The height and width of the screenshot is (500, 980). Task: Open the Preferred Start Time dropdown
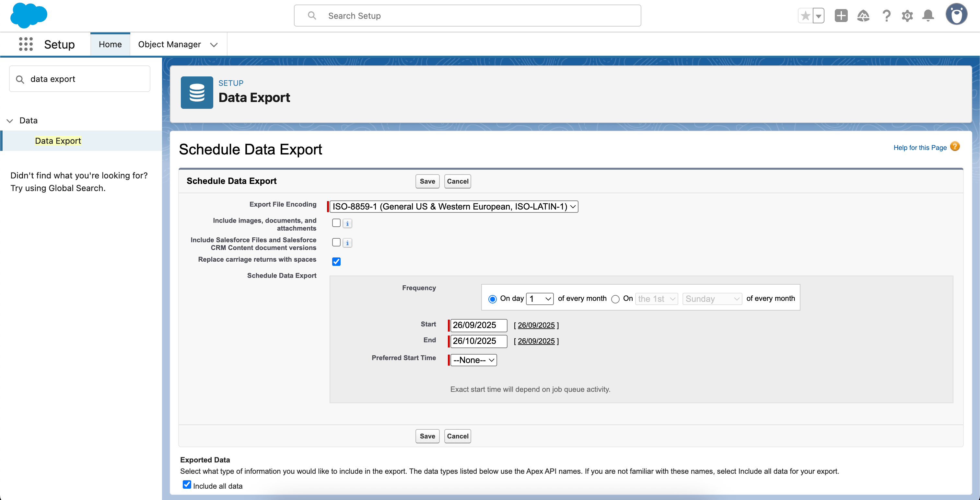[x=472, y=360]
